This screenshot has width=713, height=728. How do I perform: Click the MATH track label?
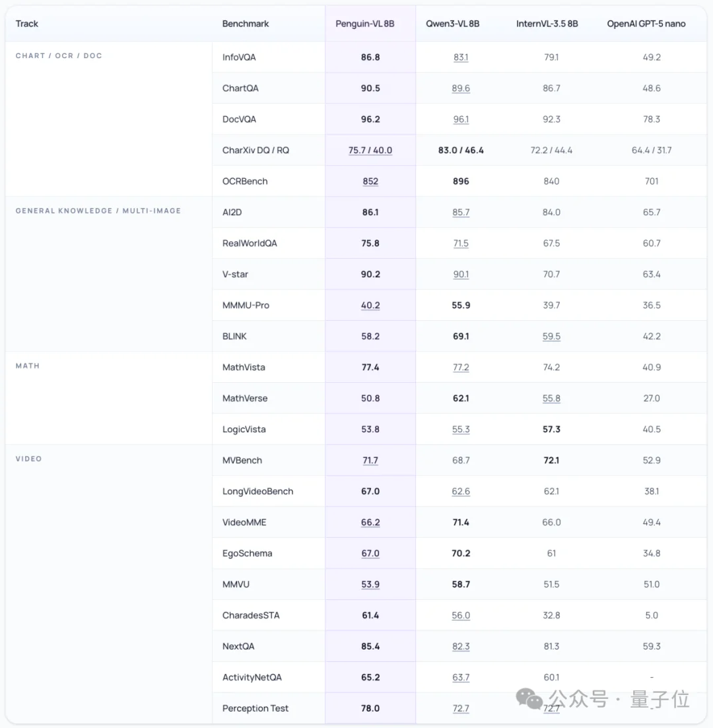28,366
